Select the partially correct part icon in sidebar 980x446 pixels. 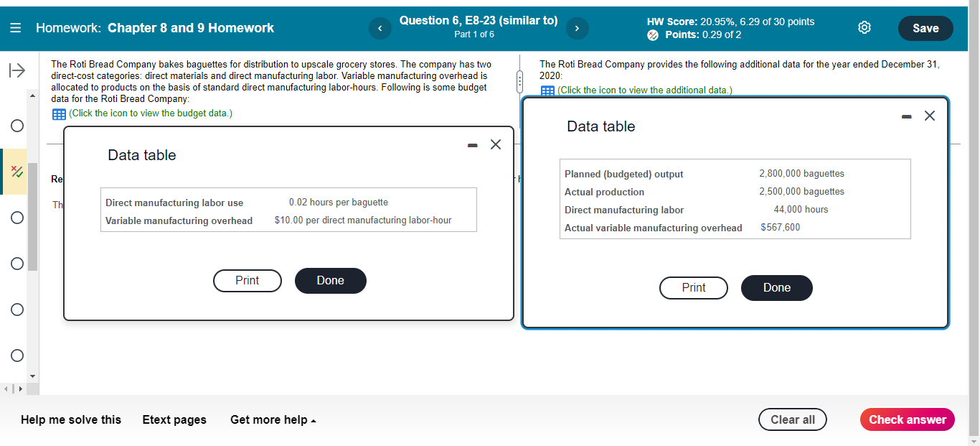pyautogui.click(x=17, y=171)
